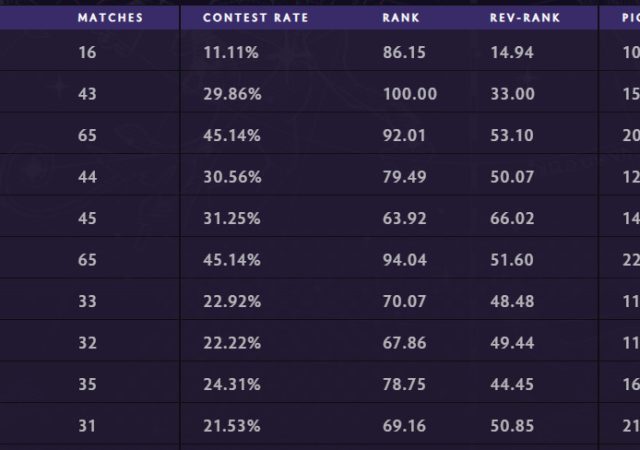Click the 63.92 rank value

tap(403, 218)
